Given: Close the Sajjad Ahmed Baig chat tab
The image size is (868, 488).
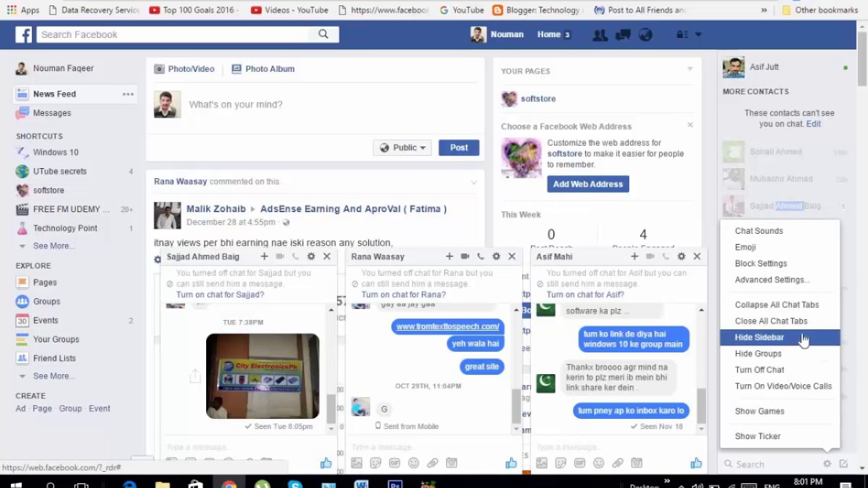Looking at the screenshot, I should point(327,256).
